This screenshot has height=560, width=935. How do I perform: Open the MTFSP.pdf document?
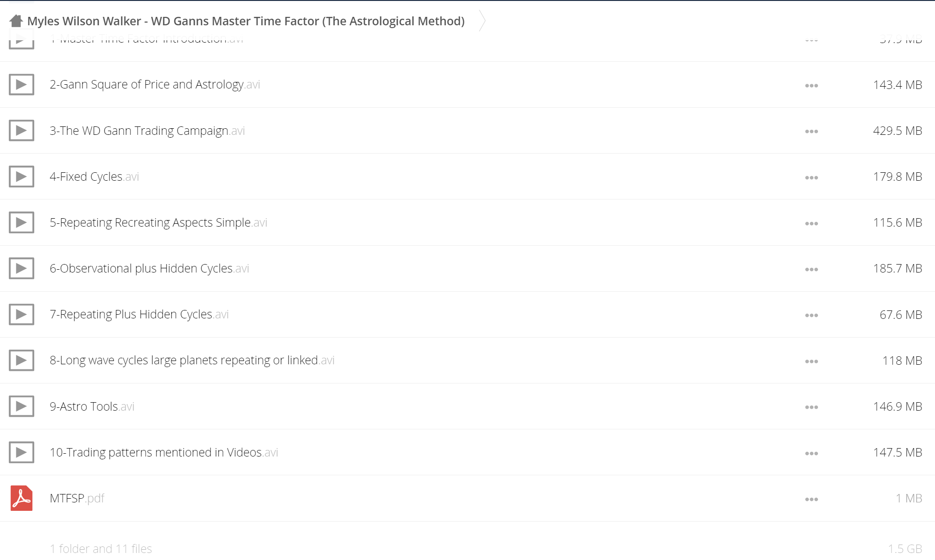point(77,498)
